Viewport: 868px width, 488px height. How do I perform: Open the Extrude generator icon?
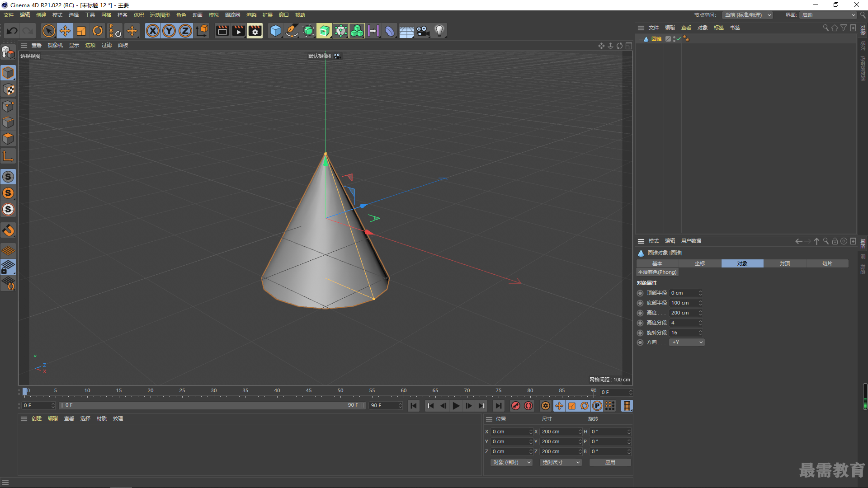324,31
